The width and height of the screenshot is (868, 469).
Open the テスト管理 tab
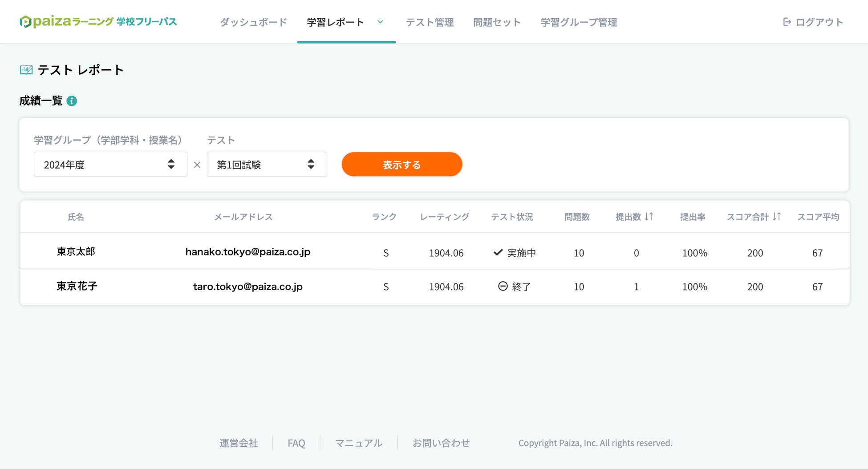click(x=430, y=22)
